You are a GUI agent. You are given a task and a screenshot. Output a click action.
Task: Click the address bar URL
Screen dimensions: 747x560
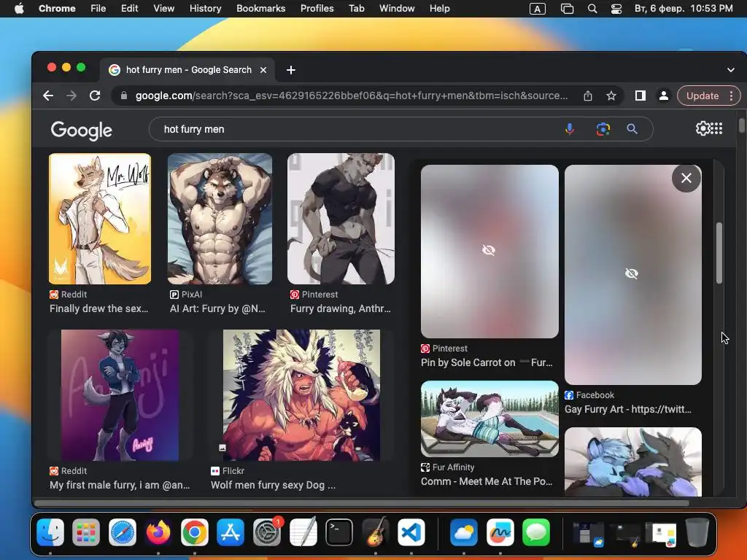352,96
